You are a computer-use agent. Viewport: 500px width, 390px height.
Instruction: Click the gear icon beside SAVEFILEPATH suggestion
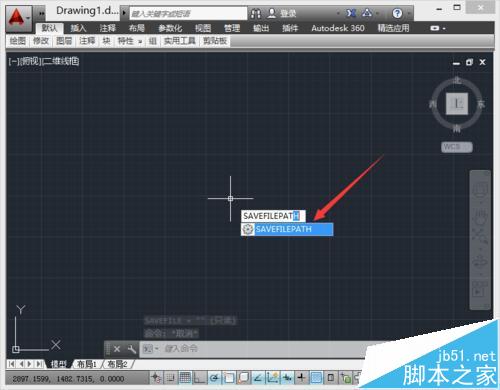tap(248, 229)
